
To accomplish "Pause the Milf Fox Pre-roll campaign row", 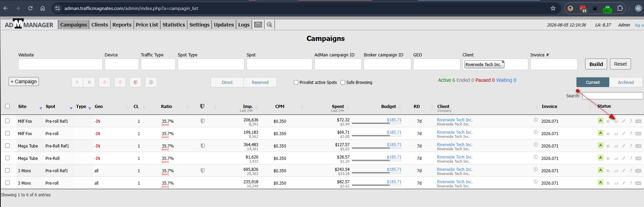I will pyautogui.click(x=608, y=134).
